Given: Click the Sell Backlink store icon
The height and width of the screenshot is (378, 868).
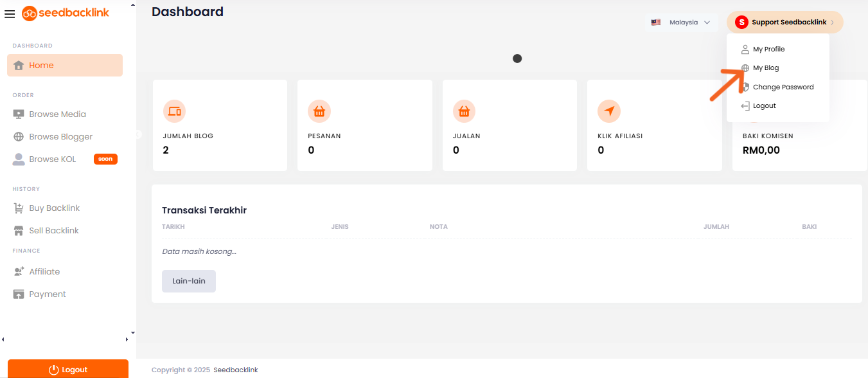Looking at the screenshot, I should 19,231.
